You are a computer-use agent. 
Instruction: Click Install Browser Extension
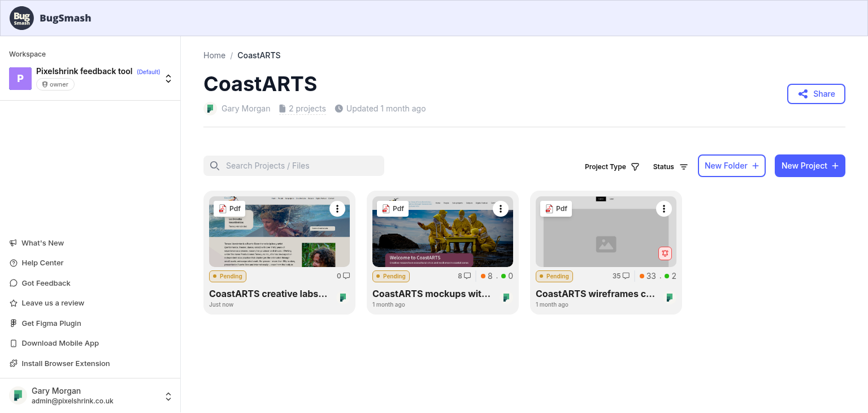pos(60,363)
